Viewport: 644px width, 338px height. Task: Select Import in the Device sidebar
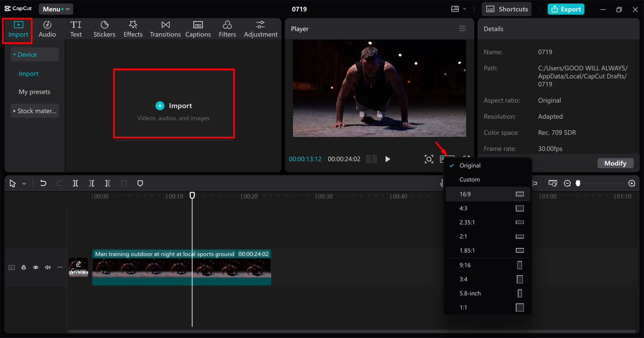29,74
